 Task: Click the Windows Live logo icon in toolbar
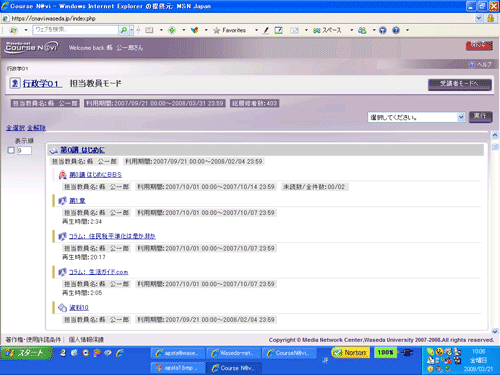14,30
